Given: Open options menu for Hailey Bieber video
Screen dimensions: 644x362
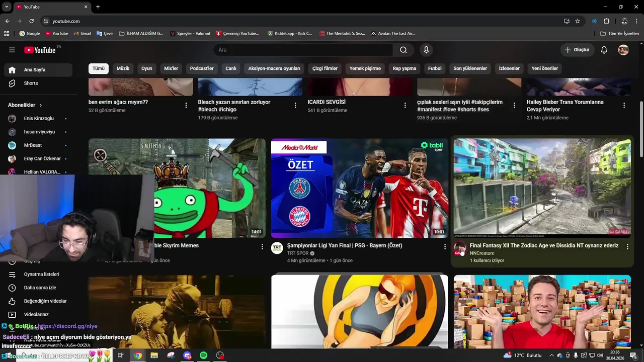Looking at the screenshot, I should point(624,105).
